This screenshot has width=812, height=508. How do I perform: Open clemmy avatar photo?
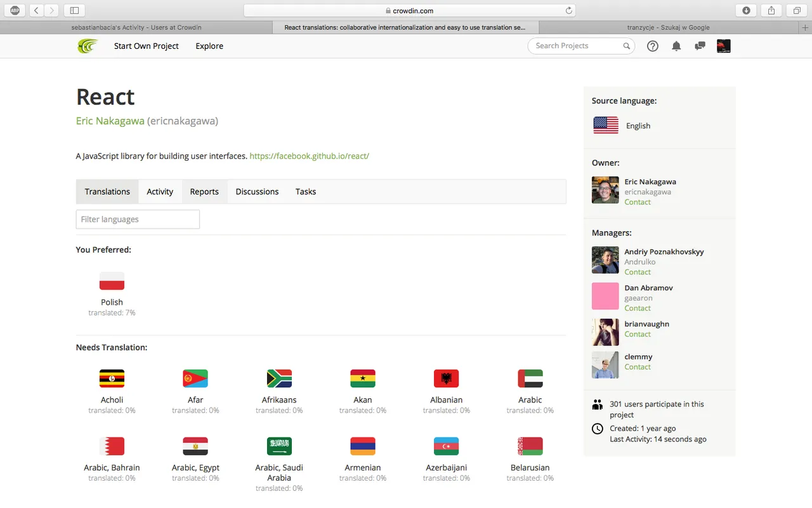[605, 365]
